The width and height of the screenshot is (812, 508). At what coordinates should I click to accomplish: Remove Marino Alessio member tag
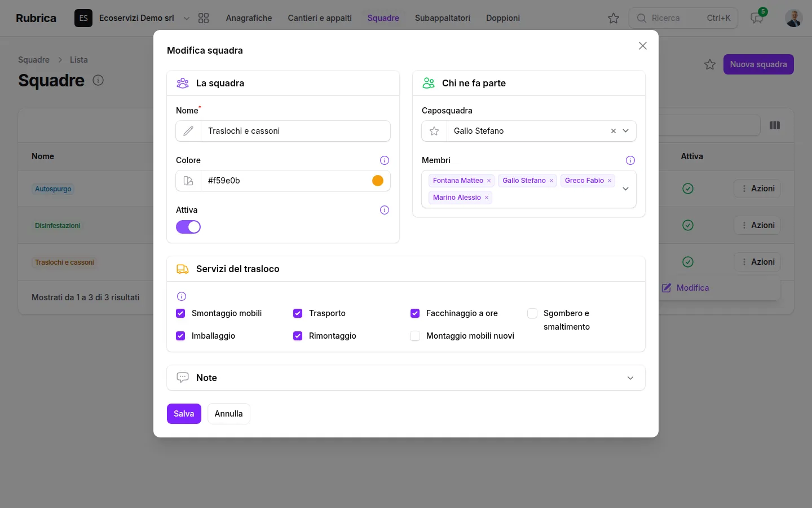[x=487, y=198]
